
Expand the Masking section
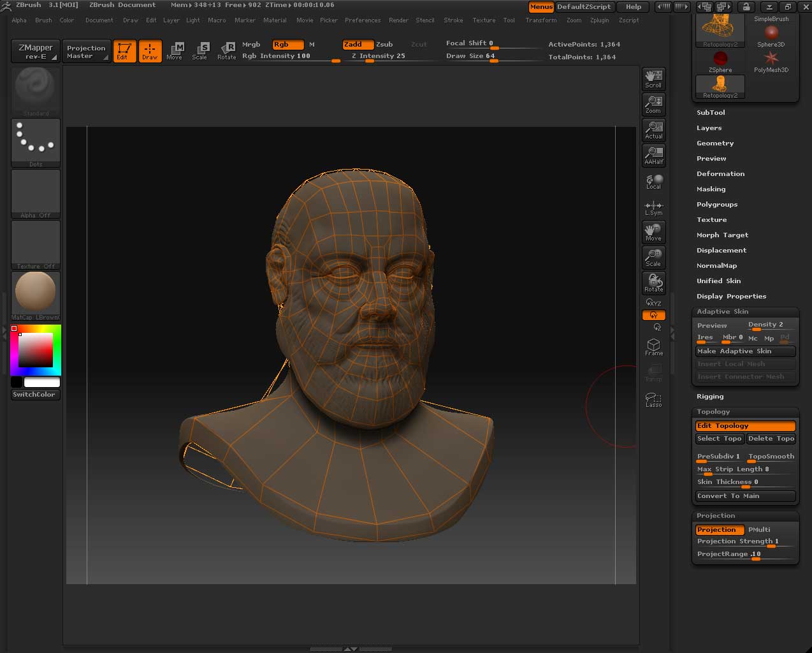click(x=711, y=189)
